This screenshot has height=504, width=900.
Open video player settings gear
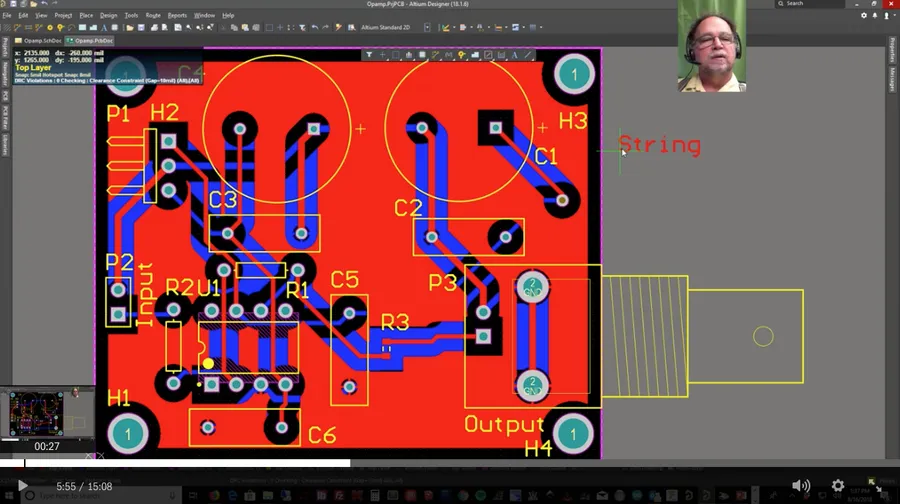click(838, 486)
